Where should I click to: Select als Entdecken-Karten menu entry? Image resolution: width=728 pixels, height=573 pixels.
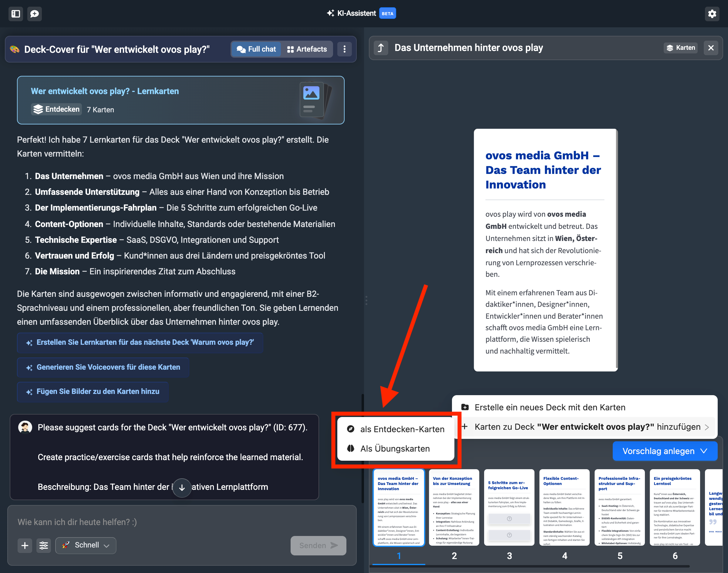click(396, 429)
